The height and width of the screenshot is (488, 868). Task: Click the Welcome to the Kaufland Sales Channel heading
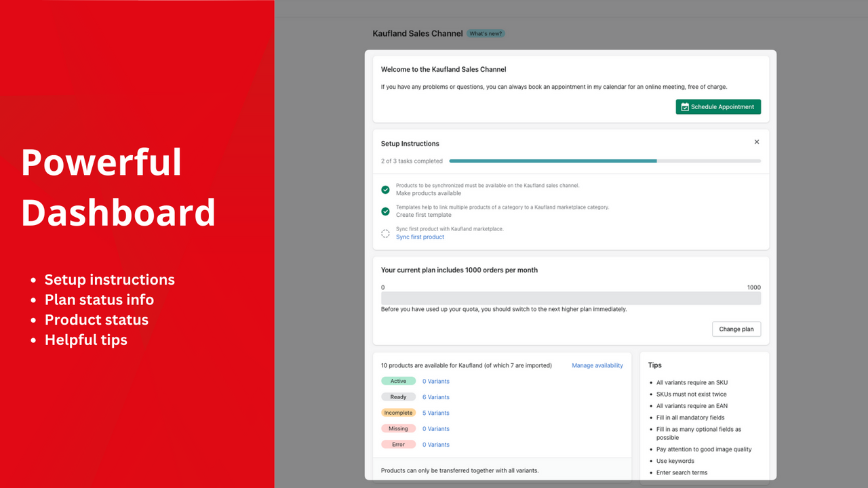(443, 70)
